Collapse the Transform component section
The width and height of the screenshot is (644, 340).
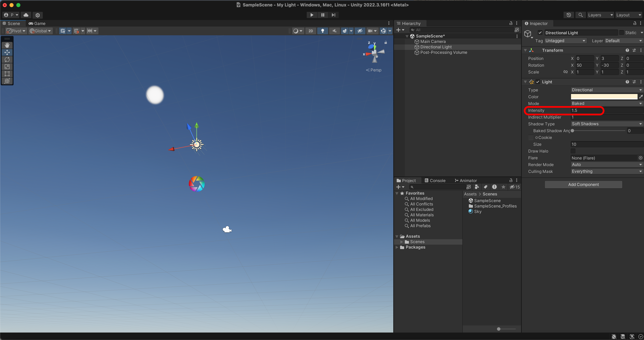(x=526, y=50)
